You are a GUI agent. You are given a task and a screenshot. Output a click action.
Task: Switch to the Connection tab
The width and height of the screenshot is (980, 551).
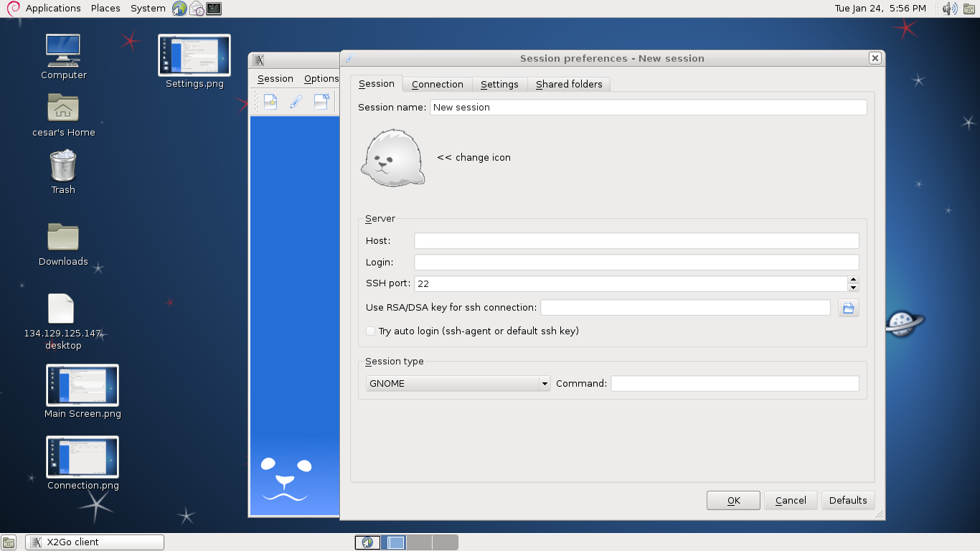pyautogui.click(x=437, y=85)
